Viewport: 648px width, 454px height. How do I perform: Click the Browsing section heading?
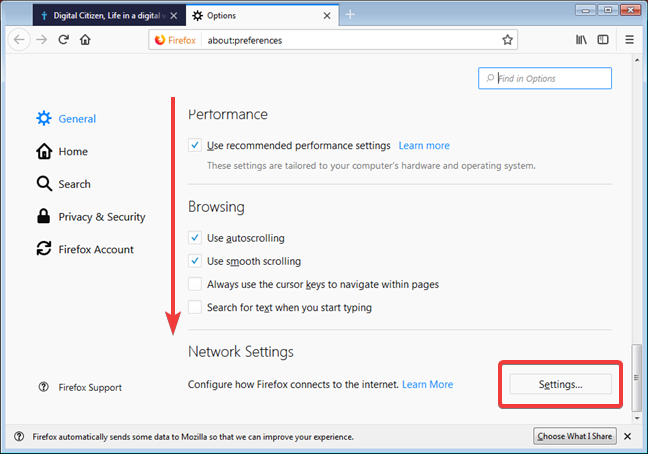pyautogui.click(x=216, y=207)
